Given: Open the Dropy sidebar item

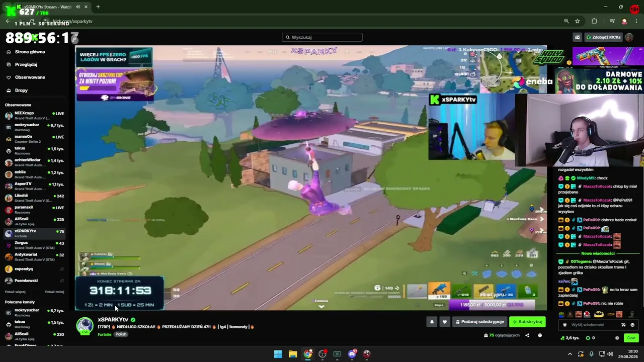Looking at the screenshot, I should (x=21, y=90).
